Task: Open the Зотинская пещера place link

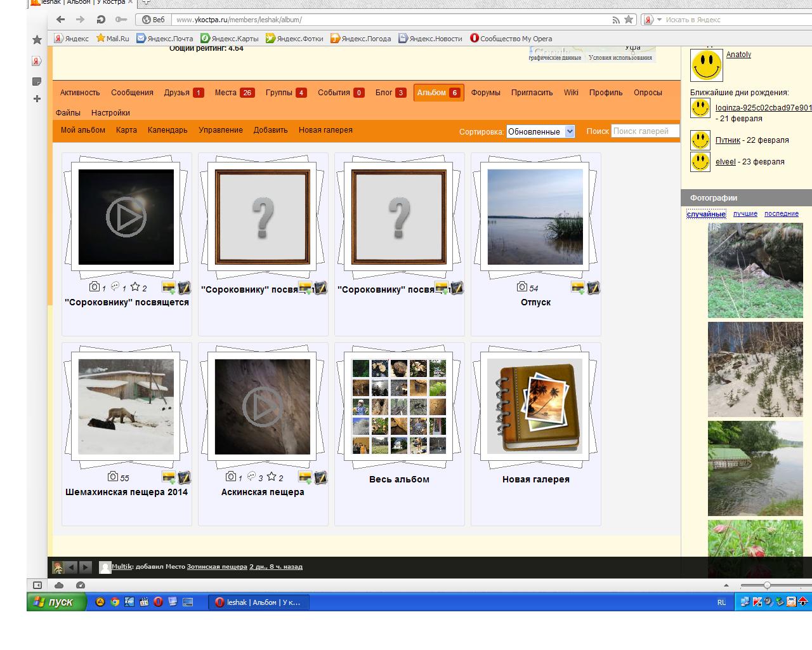Action: click(216, 567)
